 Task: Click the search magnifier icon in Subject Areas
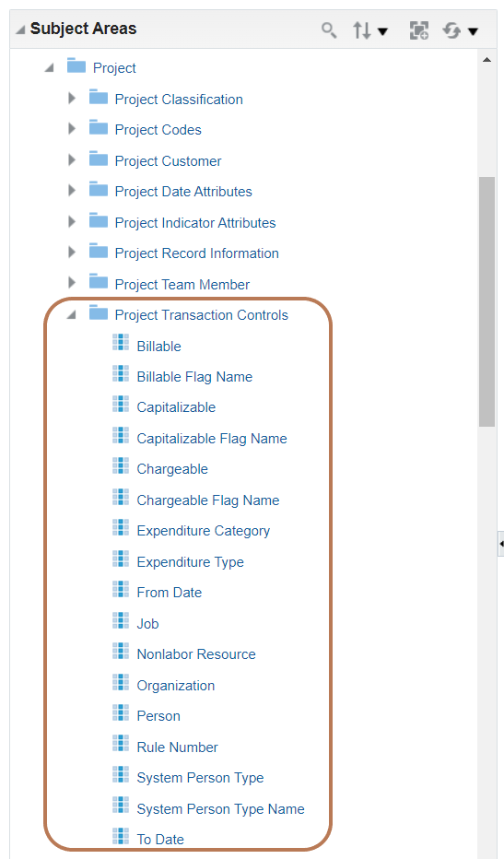pos(329,30)
